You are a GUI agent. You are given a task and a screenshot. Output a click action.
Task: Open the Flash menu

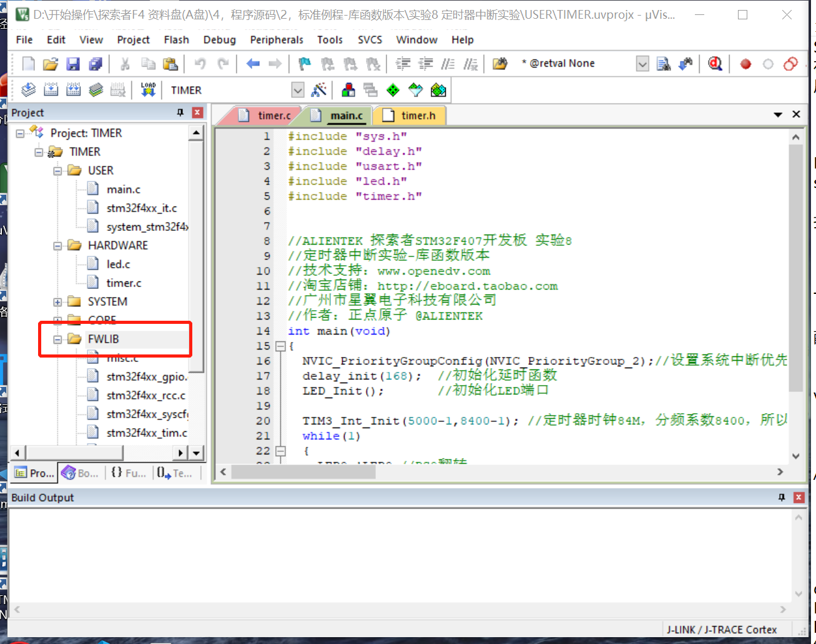177,39
